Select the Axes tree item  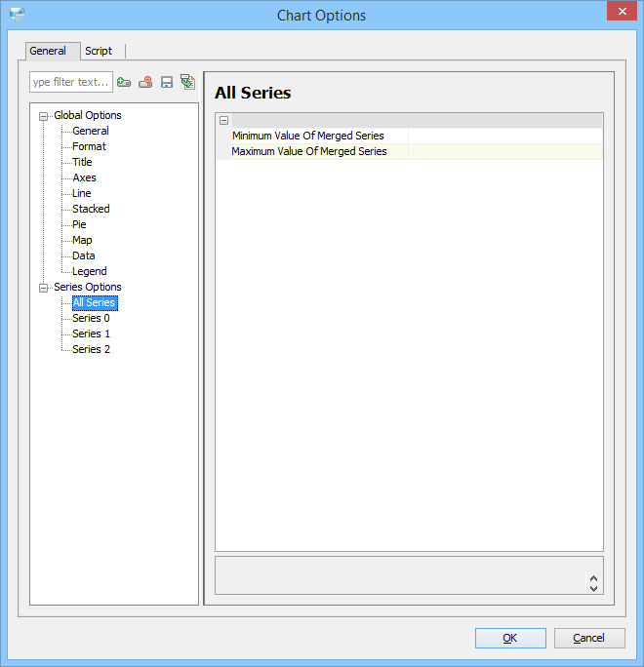[x=84, y=177]
